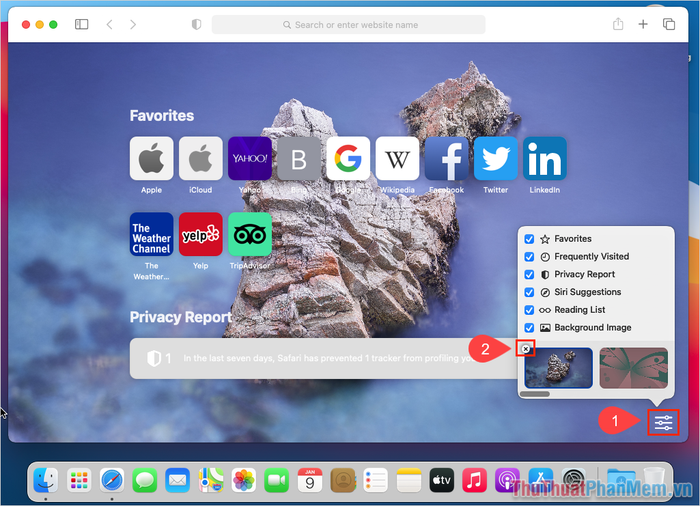Open The Weather Channel favorite
Image resolution: width=700 pixels, height=506 pixels.
152,234
